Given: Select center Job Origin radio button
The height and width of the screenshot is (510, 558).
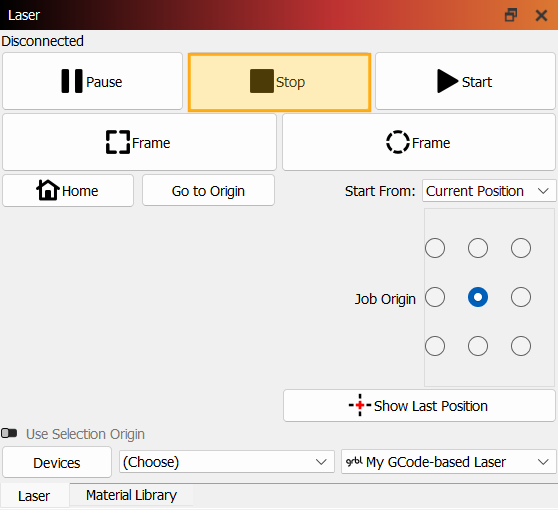Looking at the screenshot, I should 478,297.
